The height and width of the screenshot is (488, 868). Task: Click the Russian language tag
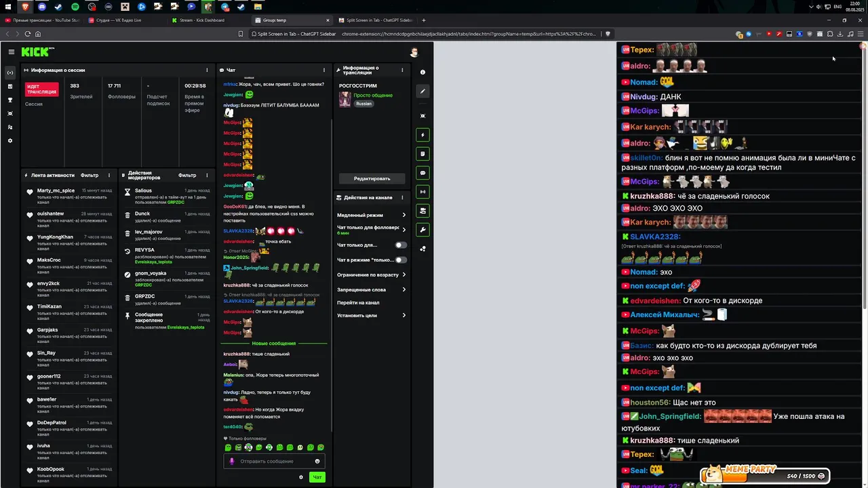pyautogui.click(x=364, y=104)
